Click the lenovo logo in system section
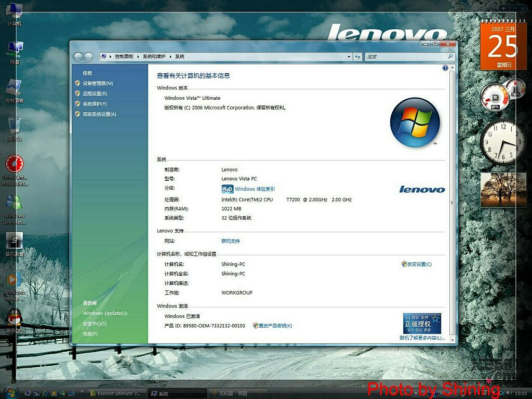The image size is (532, 399). click(422, 189)
